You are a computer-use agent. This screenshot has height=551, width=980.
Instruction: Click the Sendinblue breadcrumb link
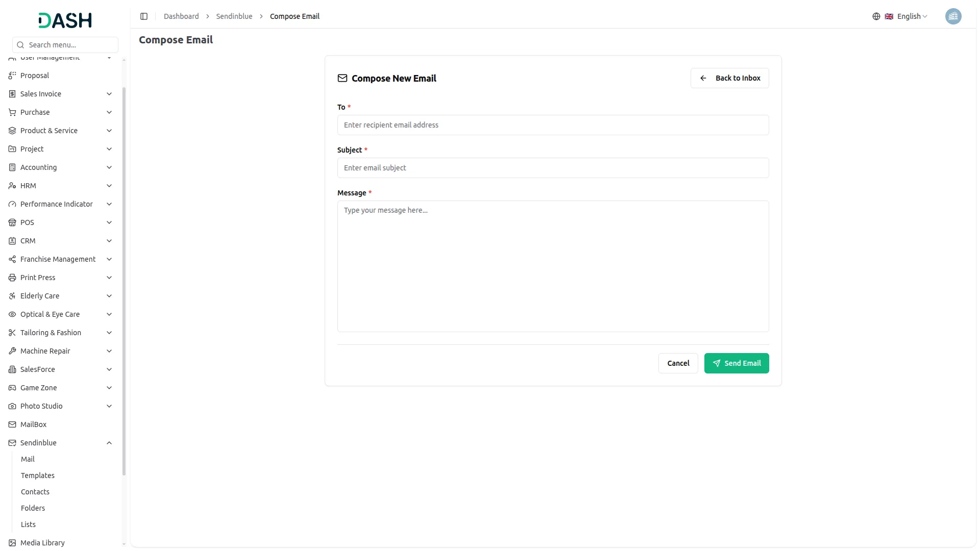pyautogui.click(x=234, y=16)
